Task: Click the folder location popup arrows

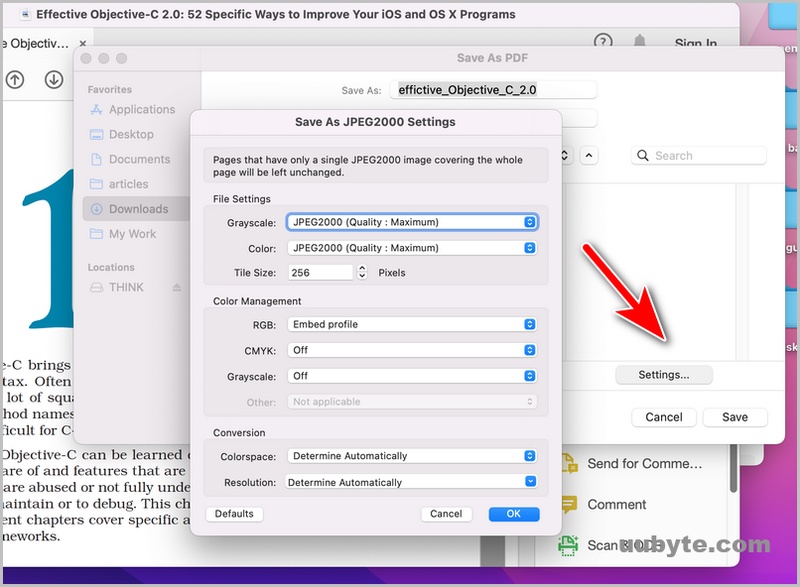Action: coord(564,156)
